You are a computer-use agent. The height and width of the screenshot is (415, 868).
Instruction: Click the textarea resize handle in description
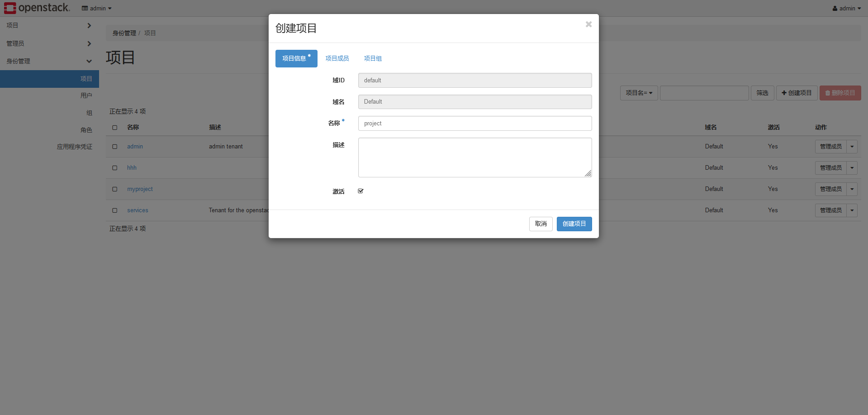pyautogui.click(x=588, y=173)
